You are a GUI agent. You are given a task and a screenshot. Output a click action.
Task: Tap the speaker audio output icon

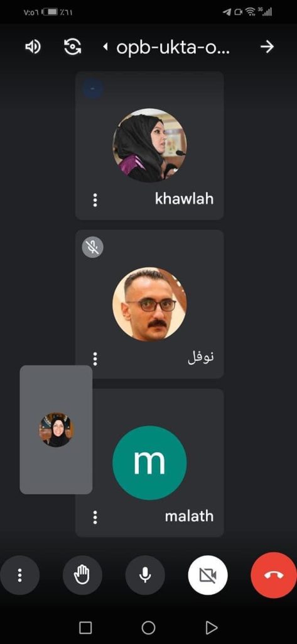click(33, 47)
